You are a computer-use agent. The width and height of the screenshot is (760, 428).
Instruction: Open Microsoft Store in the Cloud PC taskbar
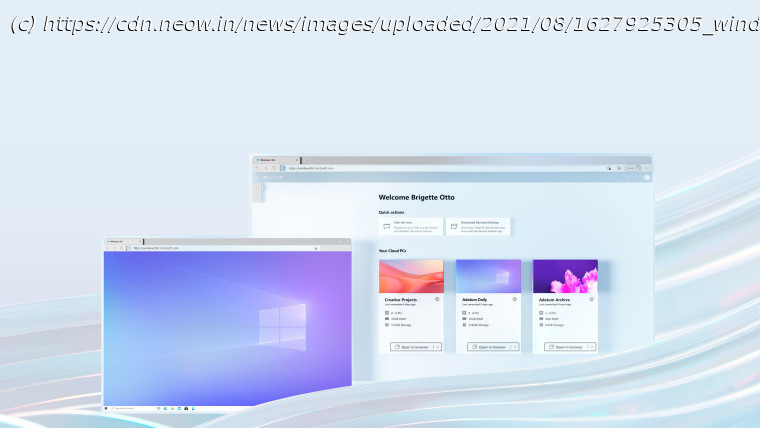click(186, 409)
